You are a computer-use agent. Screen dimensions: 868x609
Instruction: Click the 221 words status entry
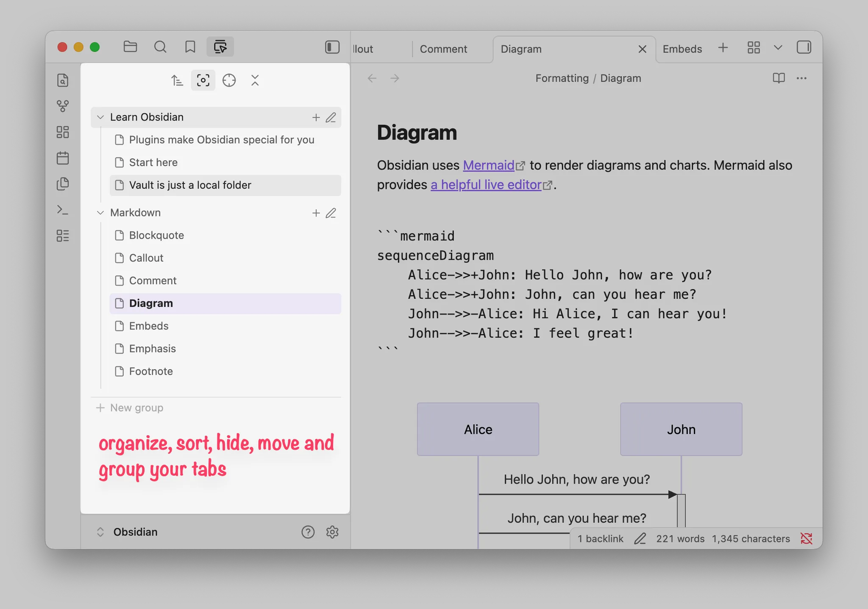point(680,539)
